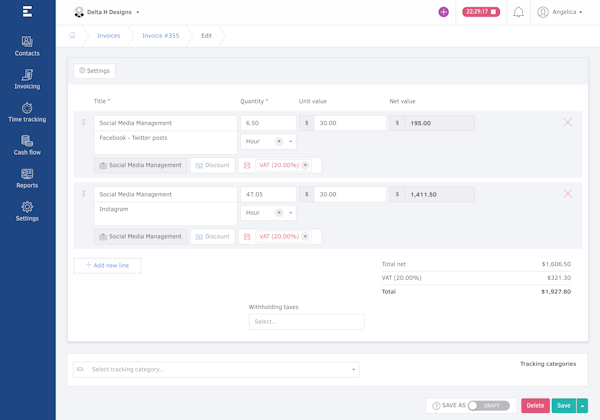Remove the VAT (20.00%) tag on the first line
Screen dimensions: 600x420
[305, 165]
